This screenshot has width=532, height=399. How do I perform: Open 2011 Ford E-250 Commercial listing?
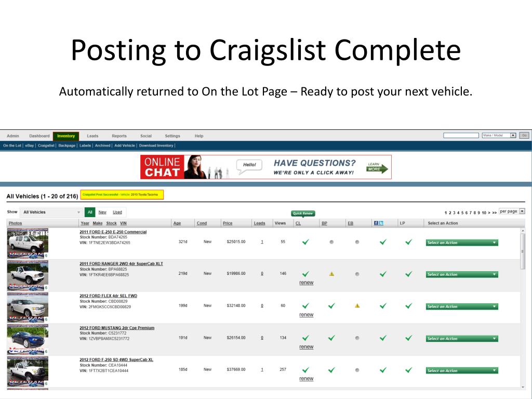113,232
